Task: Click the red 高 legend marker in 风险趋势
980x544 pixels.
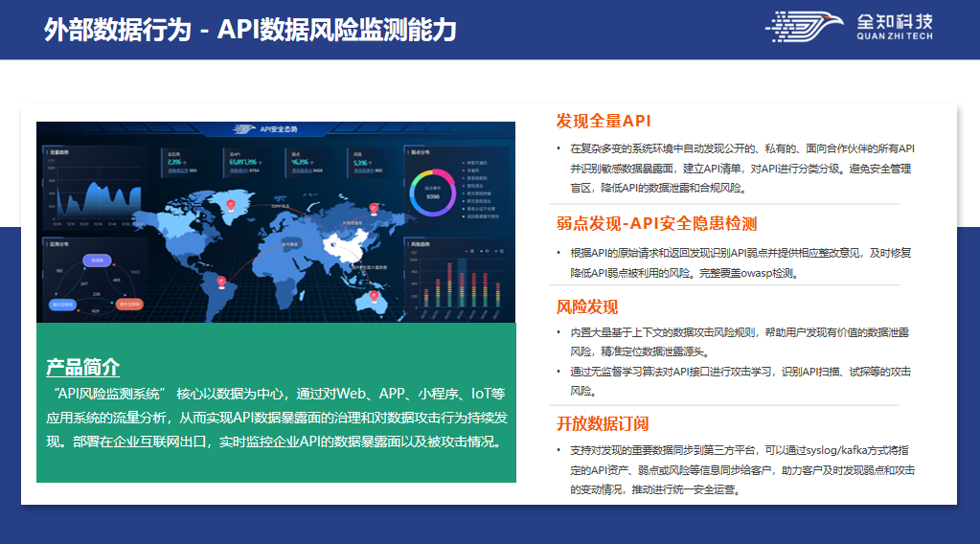Action: click(x=467, y=251)
